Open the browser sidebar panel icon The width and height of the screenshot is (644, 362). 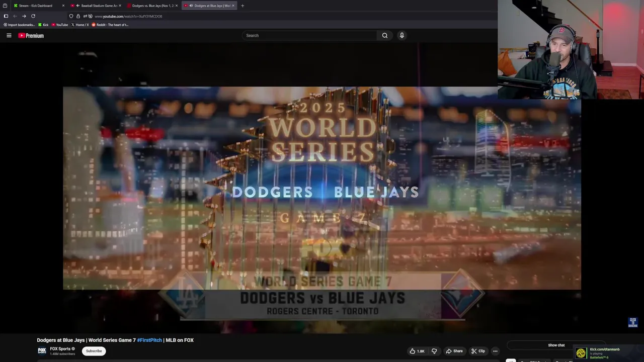point(6,16)
